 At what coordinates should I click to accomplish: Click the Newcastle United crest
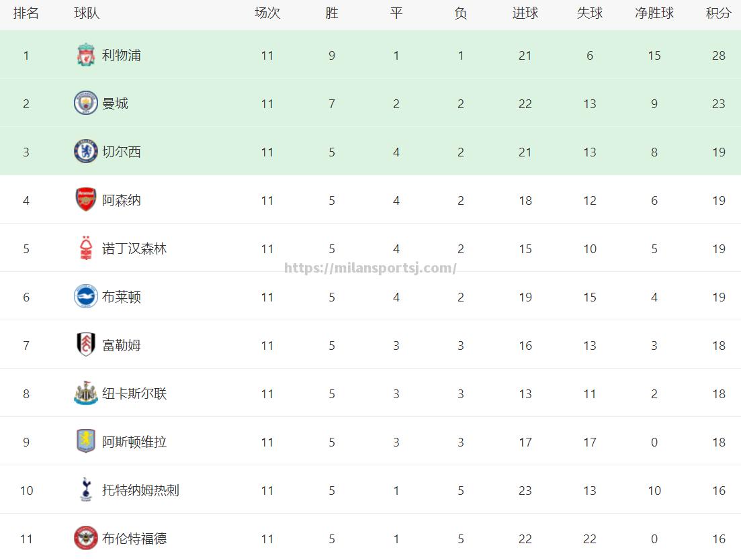click(x=85, y=393)
